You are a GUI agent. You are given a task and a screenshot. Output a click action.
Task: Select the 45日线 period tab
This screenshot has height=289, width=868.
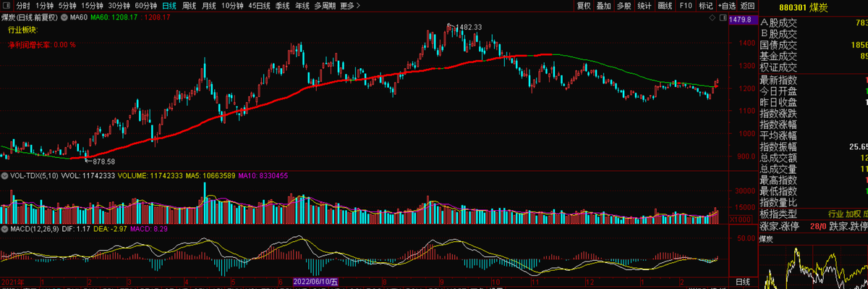point(259,5)
